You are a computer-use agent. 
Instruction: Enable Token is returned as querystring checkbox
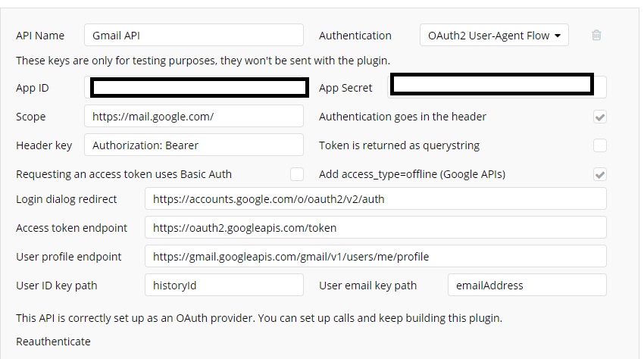(599, 145)
